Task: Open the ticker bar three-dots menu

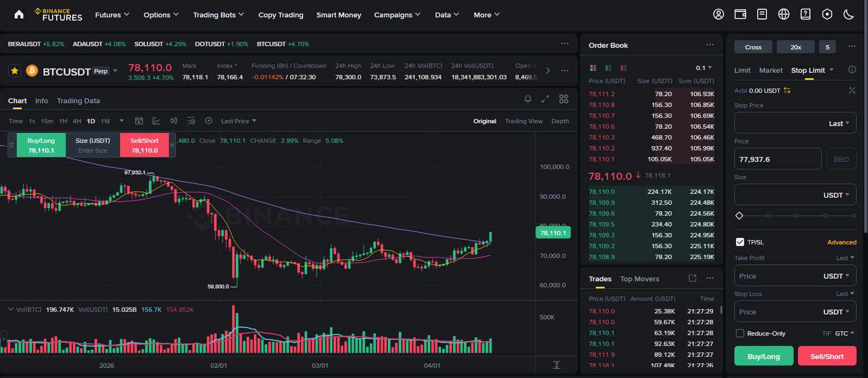Action: pyautogui.click(x=565, y=43)
